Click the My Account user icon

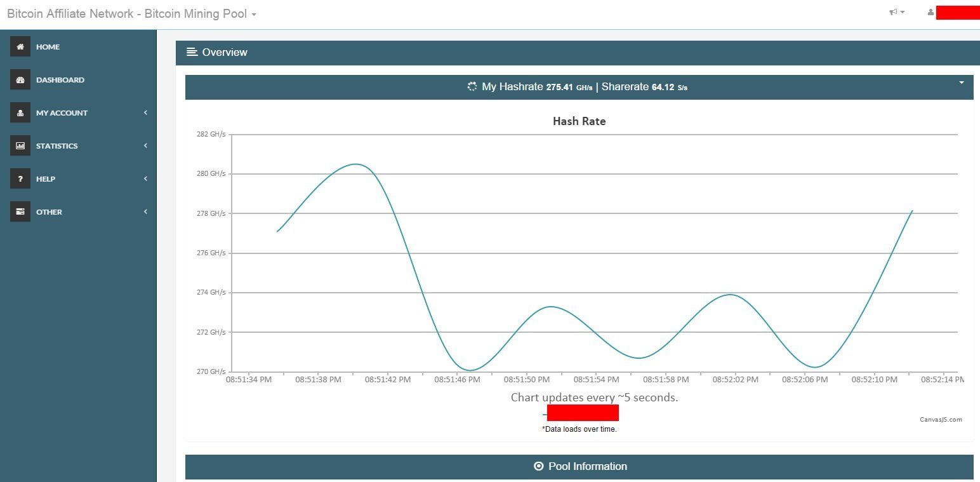(x=20, y=112)
